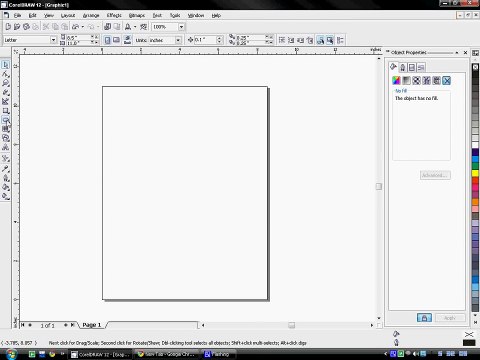Toggle Snap to Grid

[282, 40]
